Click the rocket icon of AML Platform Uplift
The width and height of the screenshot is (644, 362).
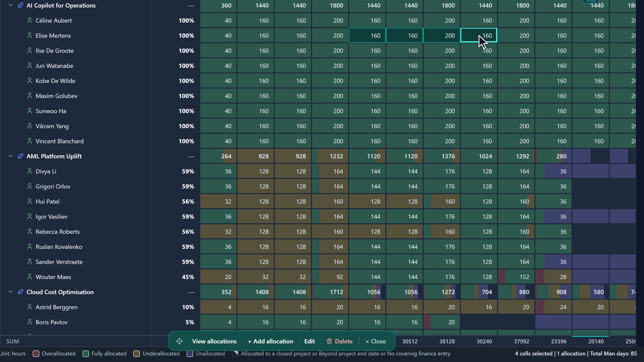pos(21,156)
